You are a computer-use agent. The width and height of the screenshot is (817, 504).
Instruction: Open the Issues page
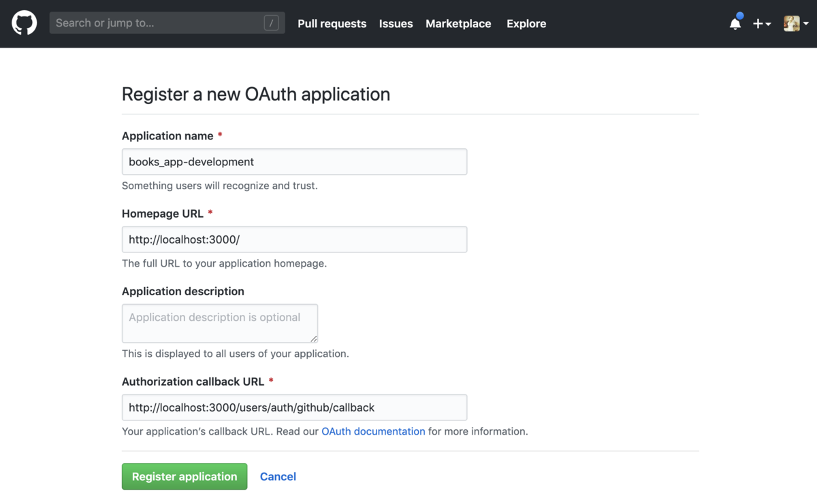[396, 24]
